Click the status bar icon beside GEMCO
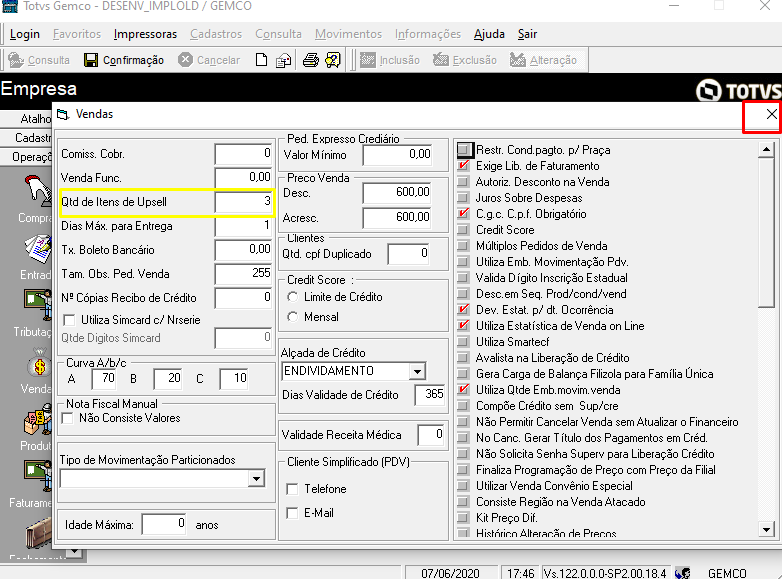The width and height of the screenshot is (782, 579). pyautogui.click(x=682, y=573)
